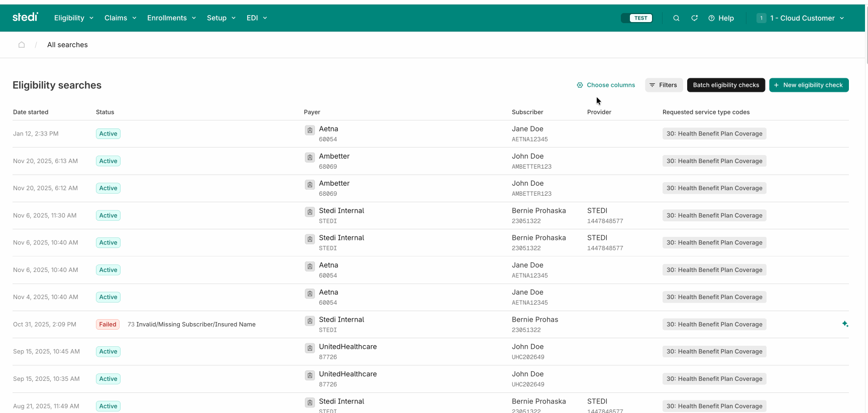Open the Filters button
868x413 pixels.
(664, 85)
